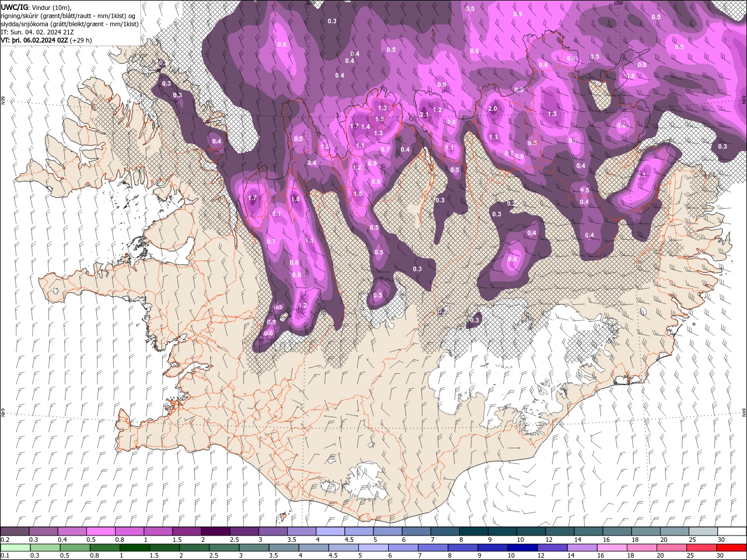
Task: Click the '15W' longitude label at top edge
Action: [618, 3]
